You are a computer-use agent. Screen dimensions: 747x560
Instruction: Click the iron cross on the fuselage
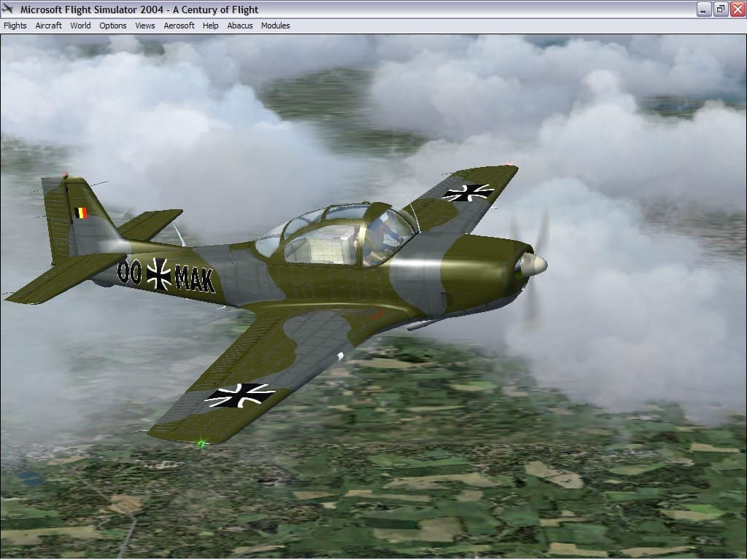158,274
